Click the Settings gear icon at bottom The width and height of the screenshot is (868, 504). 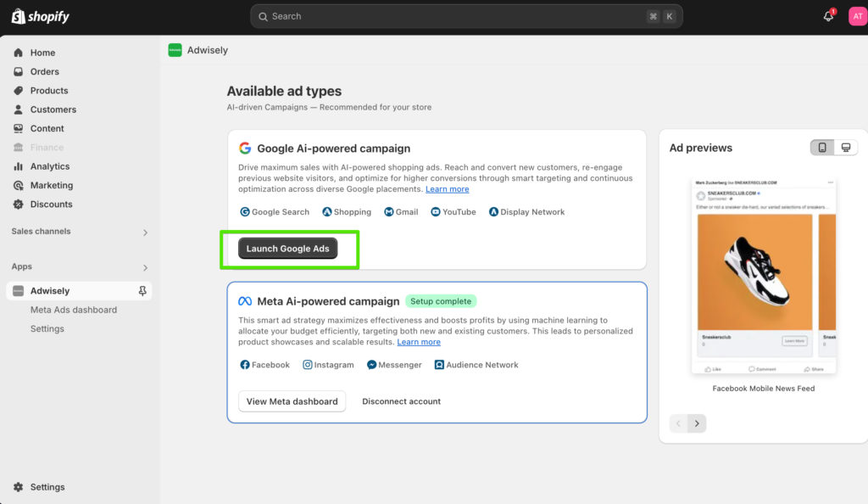tap(19, 487)
